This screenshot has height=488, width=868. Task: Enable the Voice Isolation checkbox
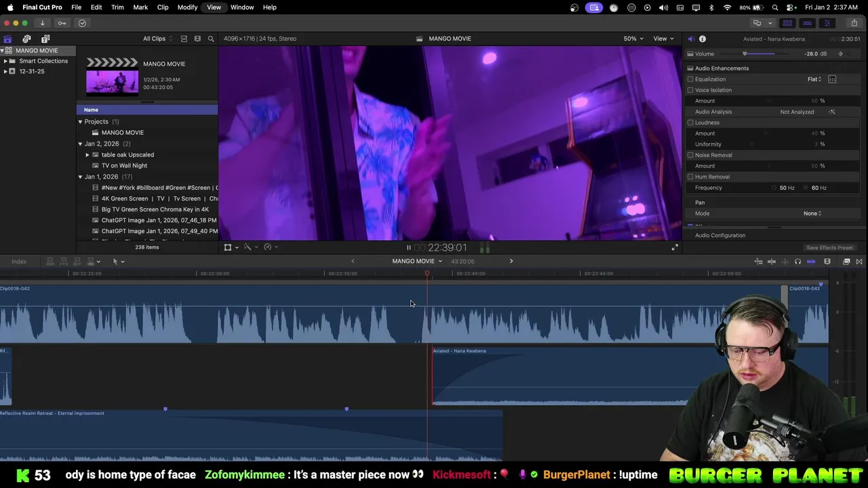coord(690,90)
